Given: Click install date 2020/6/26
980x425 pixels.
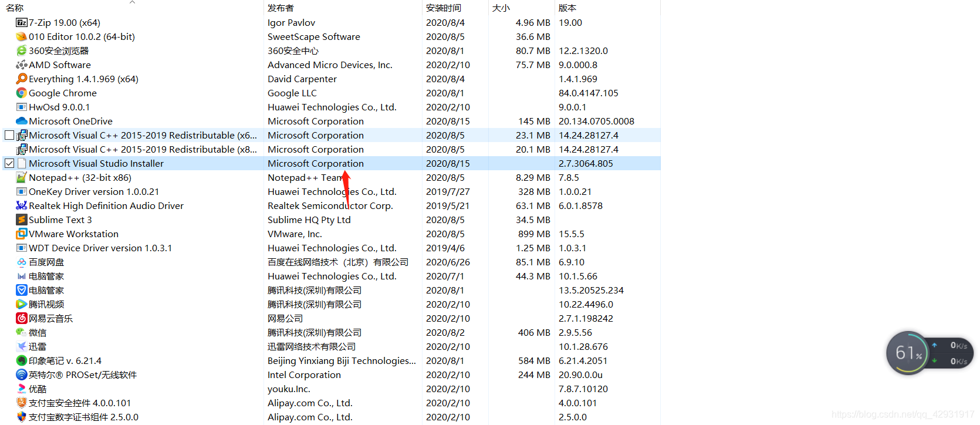Looking at the screenshot, I should pyautogui.click(x=448, y=262).
